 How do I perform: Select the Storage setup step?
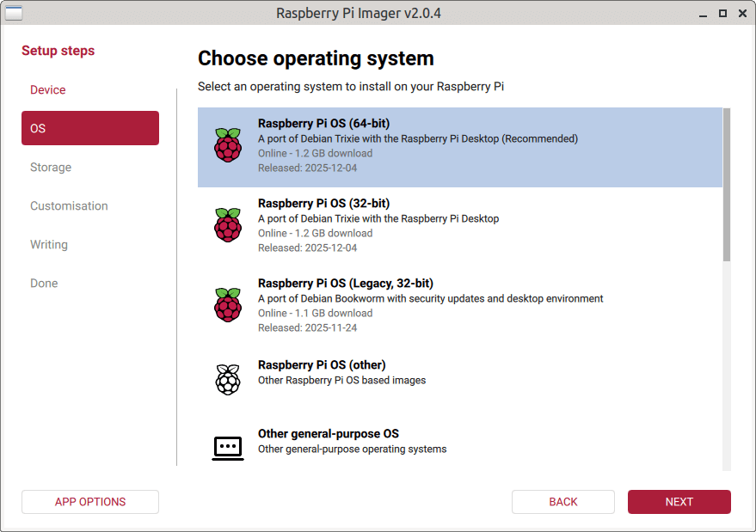point(51,167)
